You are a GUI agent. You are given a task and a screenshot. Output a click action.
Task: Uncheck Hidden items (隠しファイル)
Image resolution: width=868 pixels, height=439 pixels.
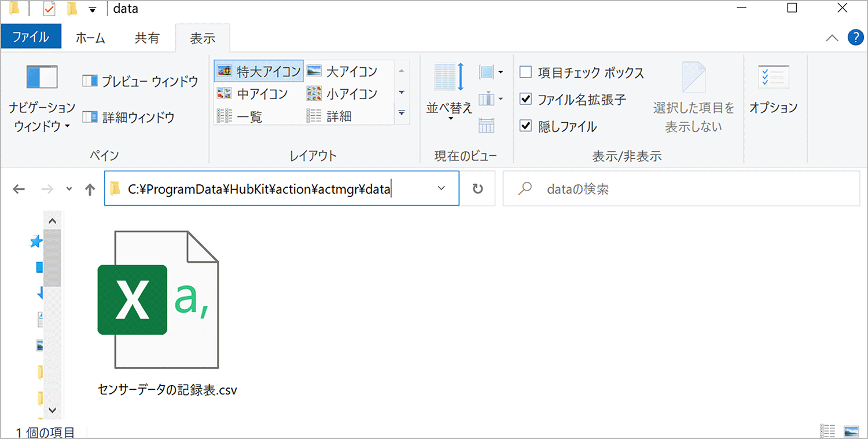point(558,126)
